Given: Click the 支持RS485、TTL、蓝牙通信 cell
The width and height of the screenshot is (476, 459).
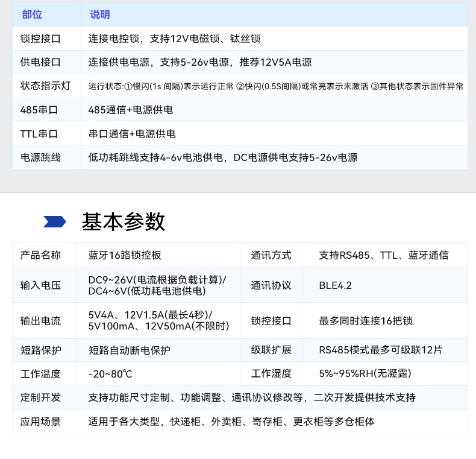Looking at the screenshot, I should (383, 255).
